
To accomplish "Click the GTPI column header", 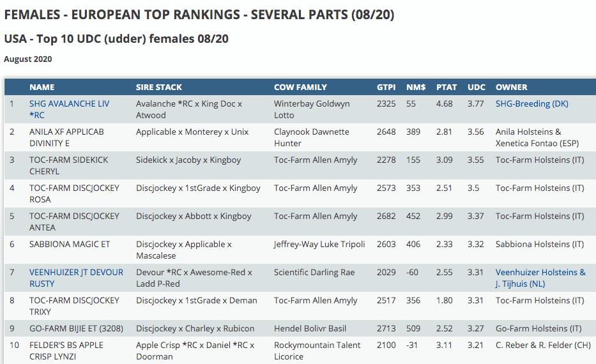I will point(386,87).
